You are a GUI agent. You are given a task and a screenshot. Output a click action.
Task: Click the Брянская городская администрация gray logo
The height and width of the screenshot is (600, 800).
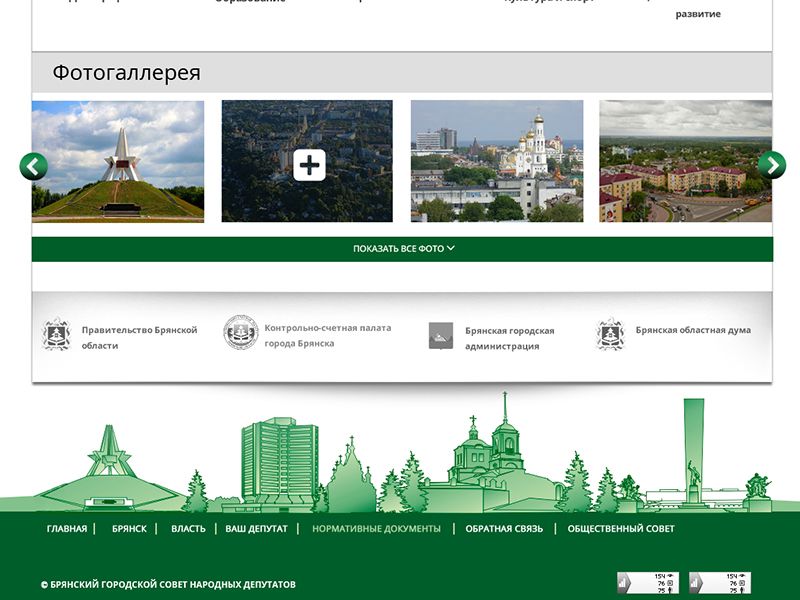441,336
